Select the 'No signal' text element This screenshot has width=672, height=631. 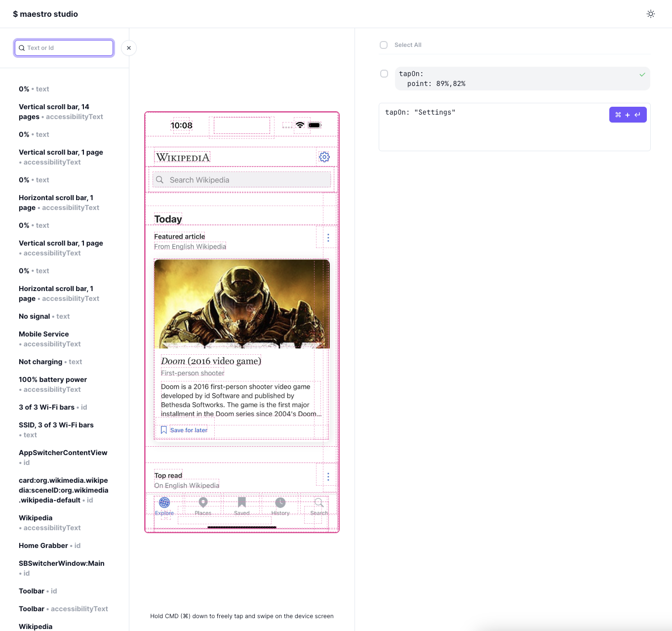[44, 316]
